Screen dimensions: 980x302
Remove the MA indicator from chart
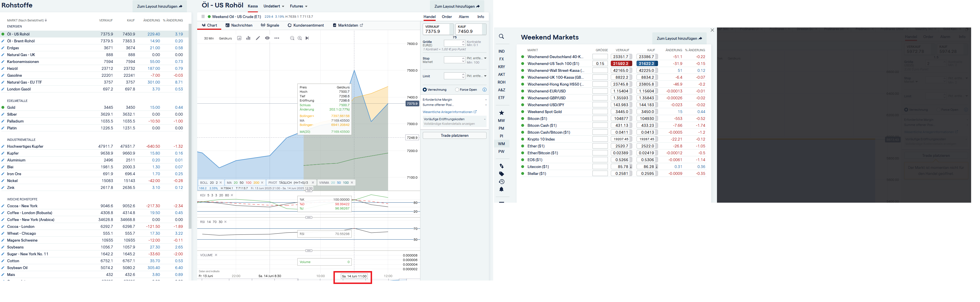(x=262, y=183)
